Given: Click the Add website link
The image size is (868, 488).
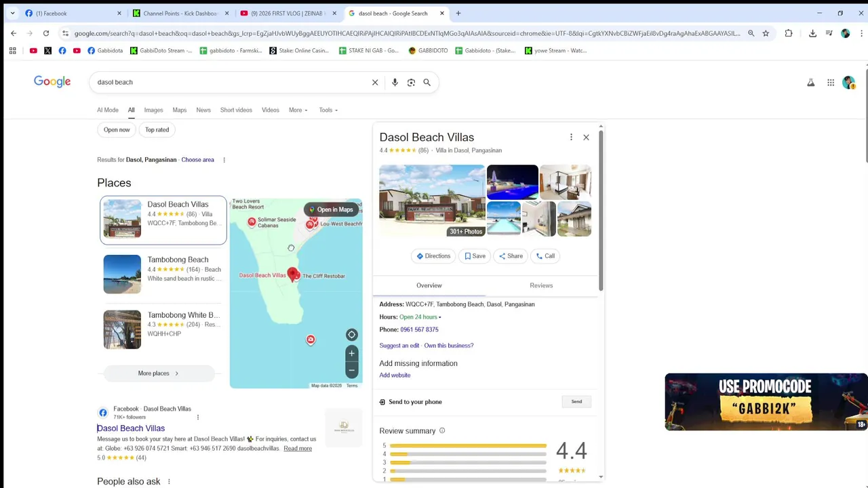Looking at the screenshot, I should (x=395, y=375).
